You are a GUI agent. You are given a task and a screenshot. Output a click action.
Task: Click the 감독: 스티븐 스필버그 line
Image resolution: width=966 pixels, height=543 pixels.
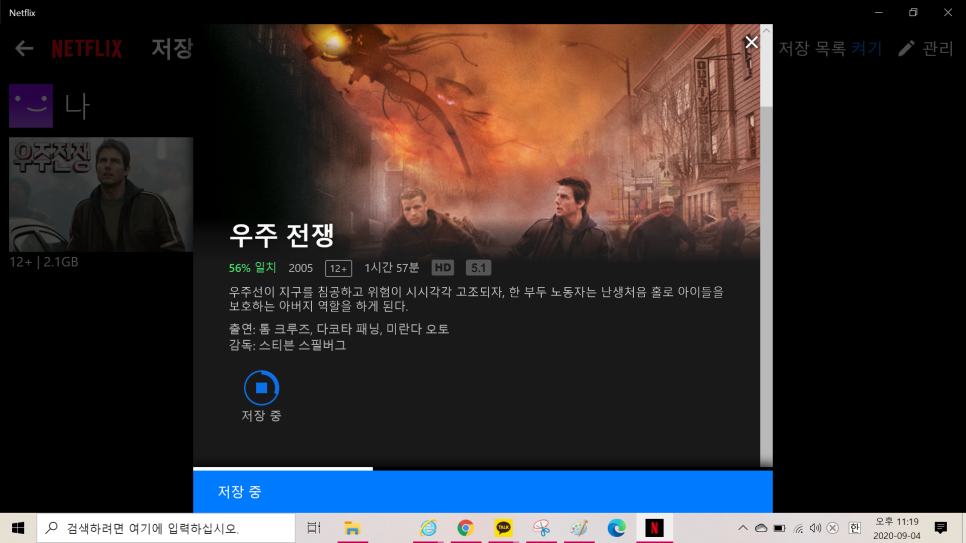pos(287,345)
